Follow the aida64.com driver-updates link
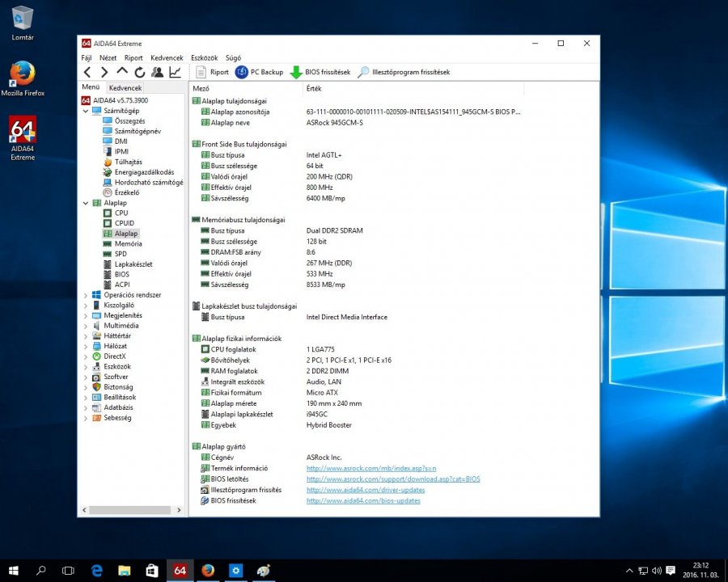728x582 pixels. click(x=366, y=490)
